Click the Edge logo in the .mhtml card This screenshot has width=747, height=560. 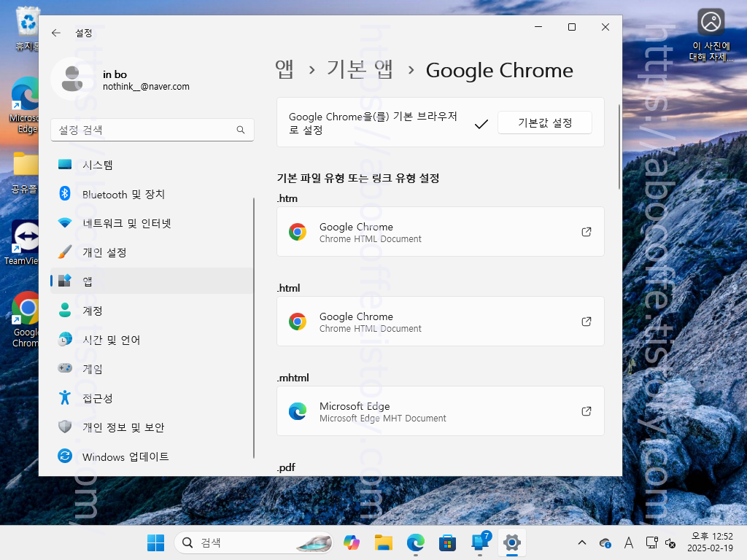(x=298, y=411)
